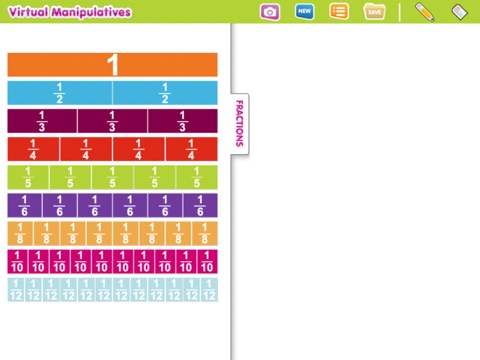
Task: Click the middle green 1/5 tile
Action: point(112,177)
